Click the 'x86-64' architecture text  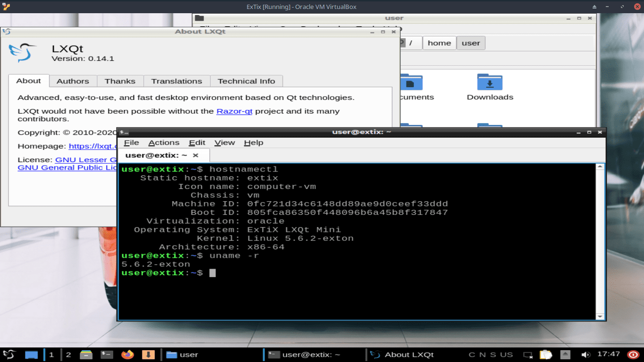[x=266, y=247]
